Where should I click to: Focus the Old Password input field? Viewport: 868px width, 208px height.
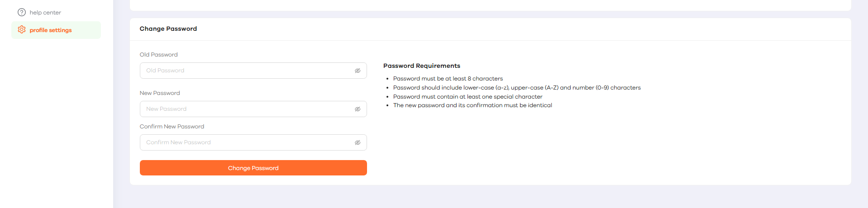(x=253, y=71)
